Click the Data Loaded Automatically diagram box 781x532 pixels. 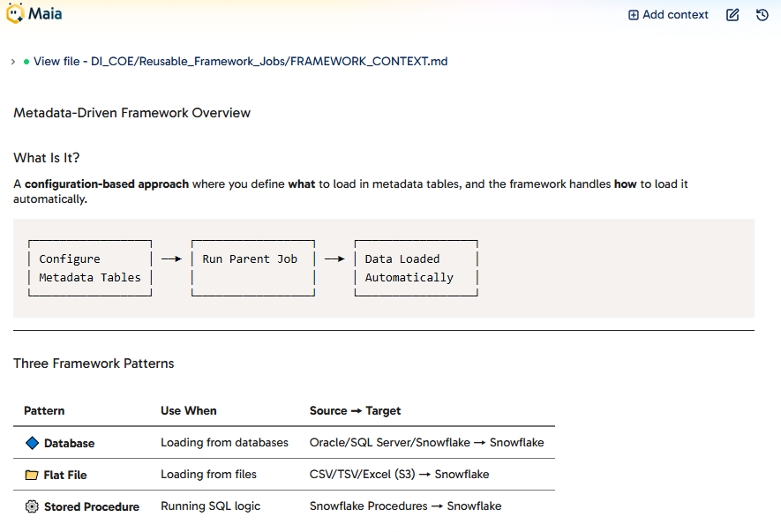pos(417,268)
